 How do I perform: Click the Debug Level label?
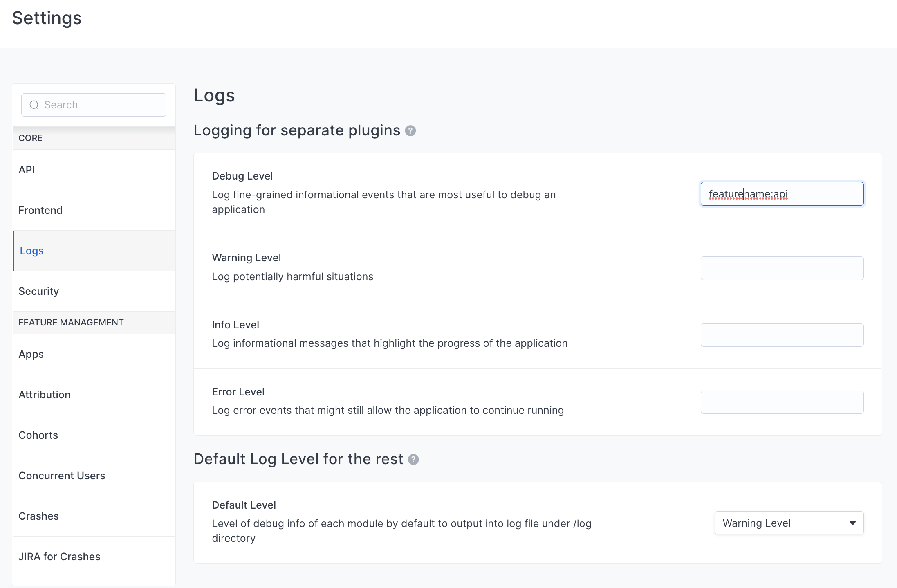[x=242, y=176]
